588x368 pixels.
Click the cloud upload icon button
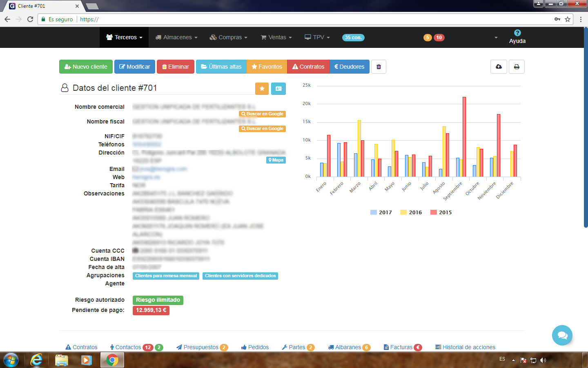pyautogui.click(x=499, y=67)
